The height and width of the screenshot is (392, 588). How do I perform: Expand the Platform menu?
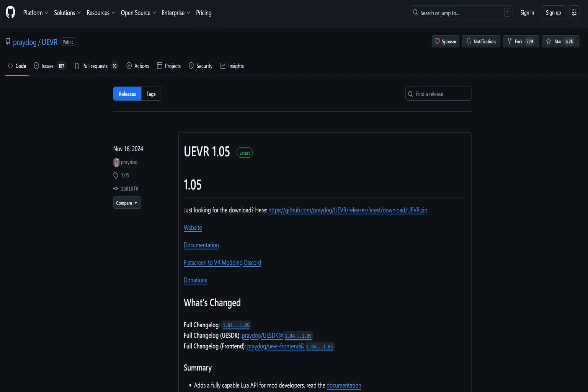pos(36,13)
